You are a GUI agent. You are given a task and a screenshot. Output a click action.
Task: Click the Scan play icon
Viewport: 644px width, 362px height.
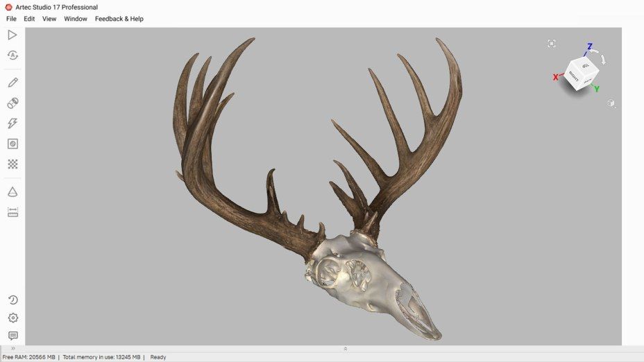point(12,35)
